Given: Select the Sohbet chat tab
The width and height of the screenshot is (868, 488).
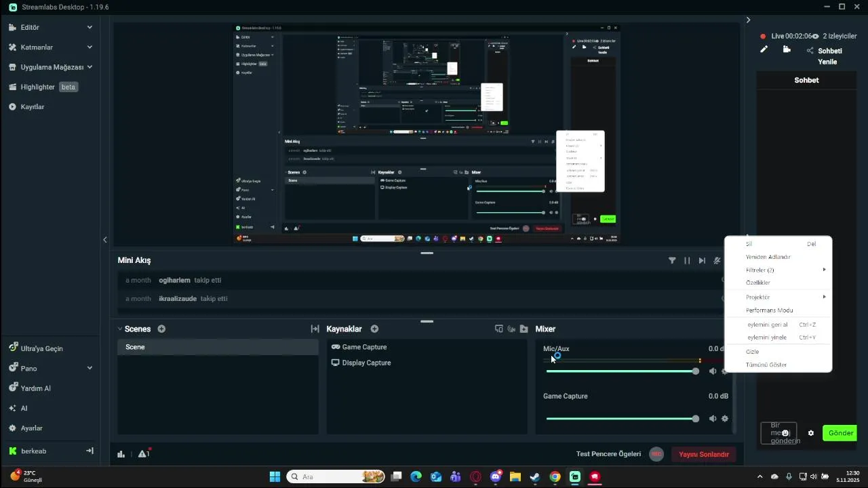Looking at the screenshot, I should point(806,80).
